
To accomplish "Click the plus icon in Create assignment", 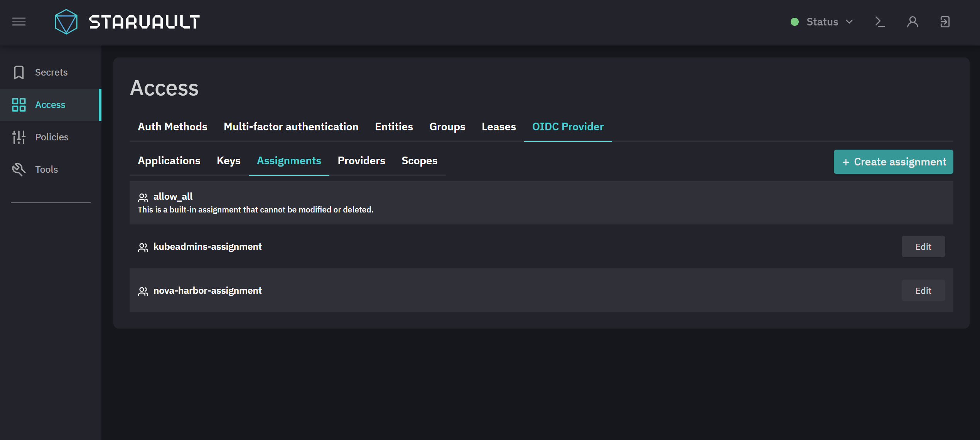I will (x=846, y=162).
